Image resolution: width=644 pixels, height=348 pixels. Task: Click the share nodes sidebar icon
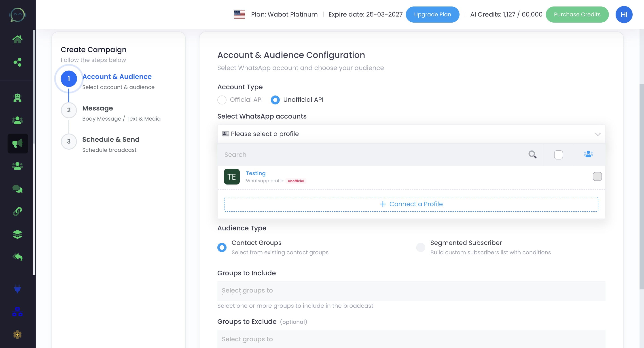[x=17, y=62]
